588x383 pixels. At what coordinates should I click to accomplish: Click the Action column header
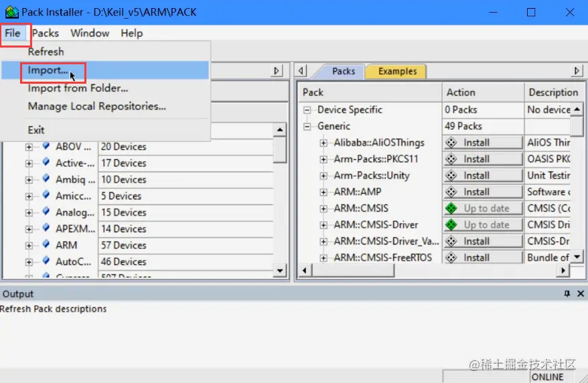[483, 92]
